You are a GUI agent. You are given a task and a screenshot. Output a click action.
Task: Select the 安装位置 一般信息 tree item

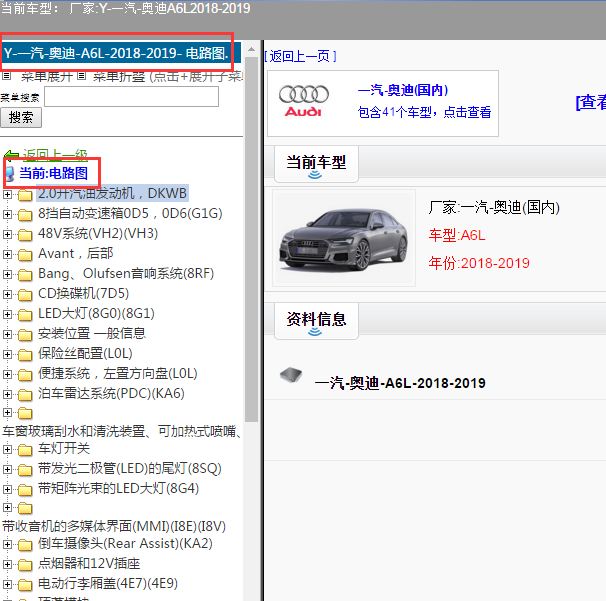(x=92, y=334)
